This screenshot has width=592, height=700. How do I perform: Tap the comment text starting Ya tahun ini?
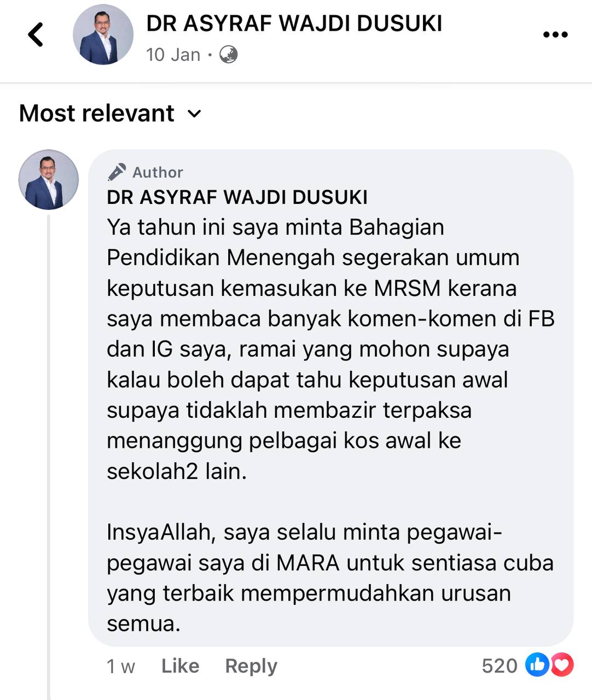click(330, 349)
